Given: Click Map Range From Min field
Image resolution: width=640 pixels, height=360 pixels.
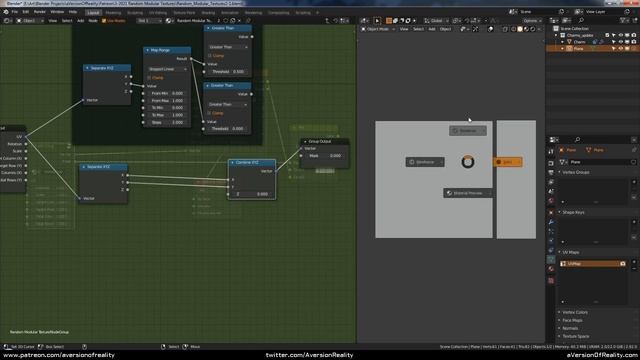Looking at the screenshot, I should pyautogui.click(x=167, y=93).
